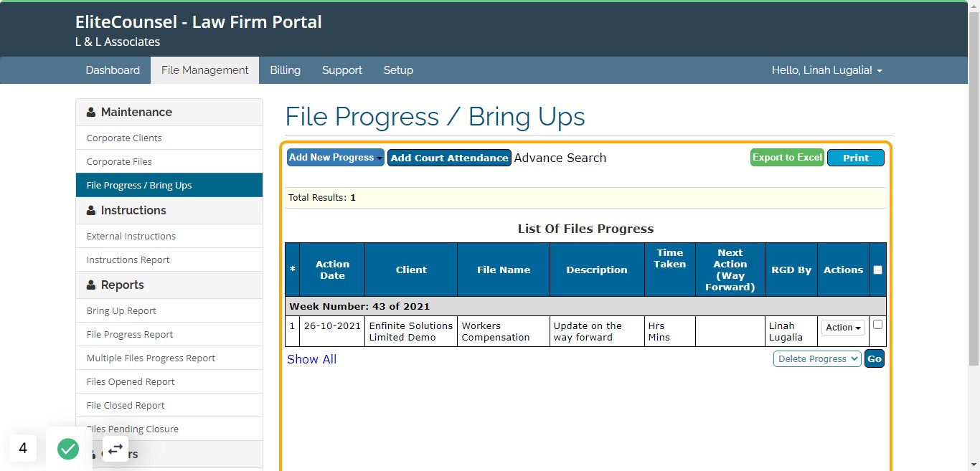980x471 pixels.
Task: Open Corporate Files in sidebar
Action: [x=169, y=161]
